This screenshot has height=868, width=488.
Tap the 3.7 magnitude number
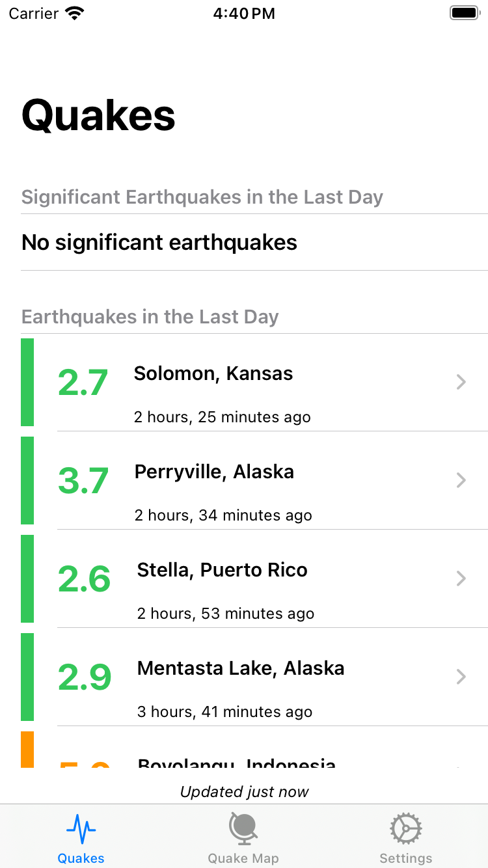click(x=83, y=481)
